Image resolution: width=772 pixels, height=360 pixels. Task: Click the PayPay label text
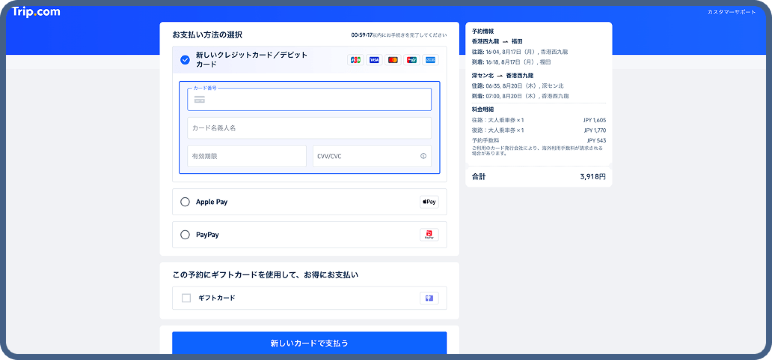coord(207,235)
